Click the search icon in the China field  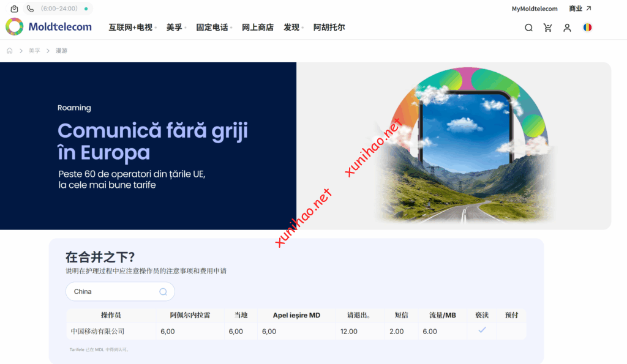(x=163, y=292)
